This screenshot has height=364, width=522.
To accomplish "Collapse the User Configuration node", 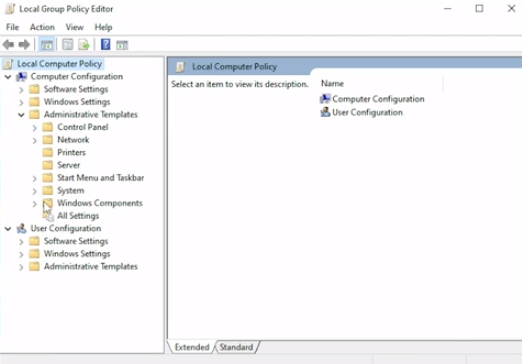I will [x=8, y=229].
